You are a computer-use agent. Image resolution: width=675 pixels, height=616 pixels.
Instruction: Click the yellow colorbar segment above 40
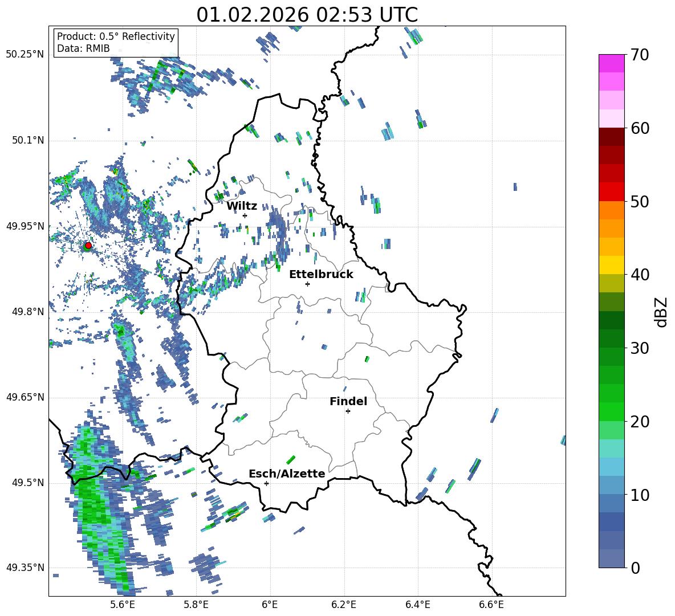click(x=611, y=265)
